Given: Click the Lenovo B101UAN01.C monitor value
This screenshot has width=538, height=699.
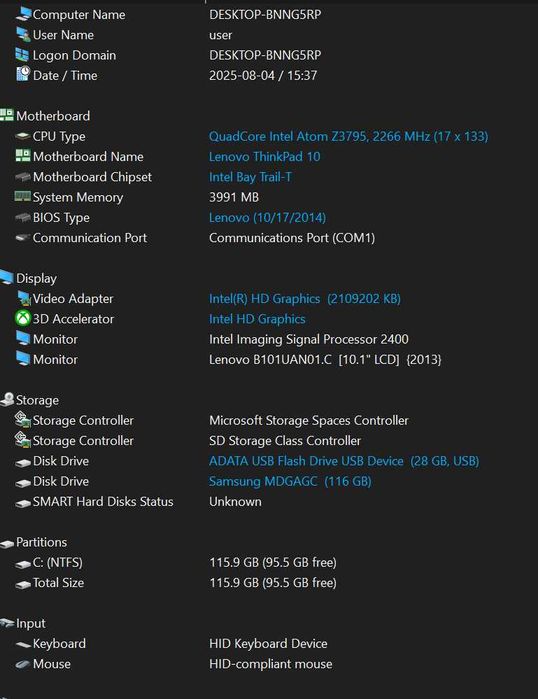Looking at the screenshot, I should click(x=325, y=359).
